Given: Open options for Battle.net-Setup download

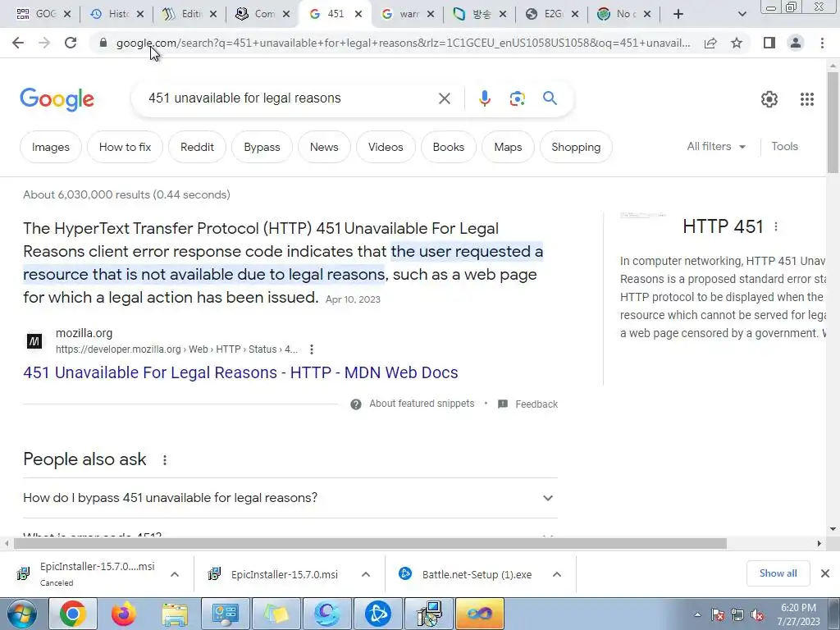Looking at the screenshot, I should (557, 574).
